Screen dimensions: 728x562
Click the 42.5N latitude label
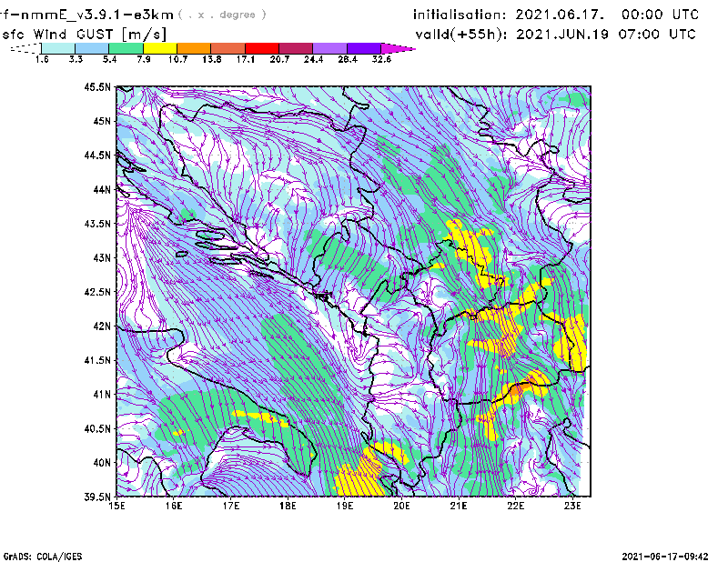coord(97,292)
